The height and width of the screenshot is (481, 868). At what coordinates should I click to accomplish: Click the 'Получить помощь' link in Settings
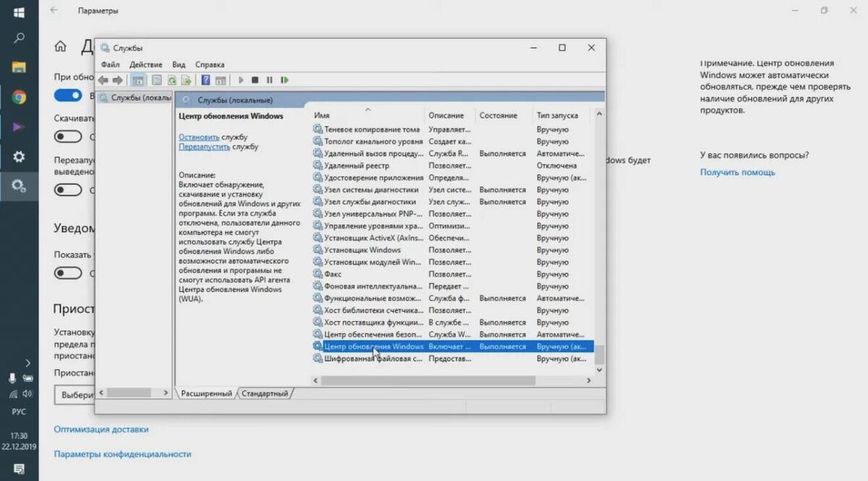pyautogui.click(x=737, y=172)
